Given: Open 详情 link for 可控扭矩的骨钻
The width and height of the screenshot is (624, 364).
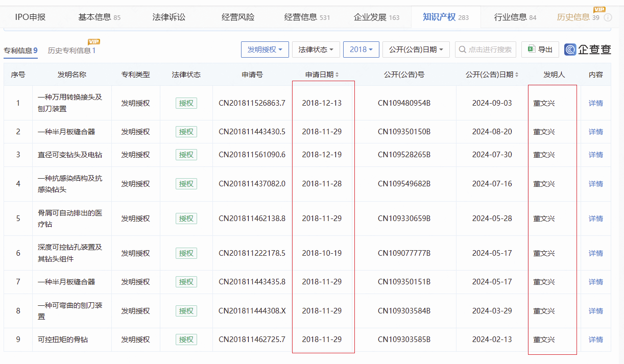Looking at the screenshot, I should click(x=595, y=339).
